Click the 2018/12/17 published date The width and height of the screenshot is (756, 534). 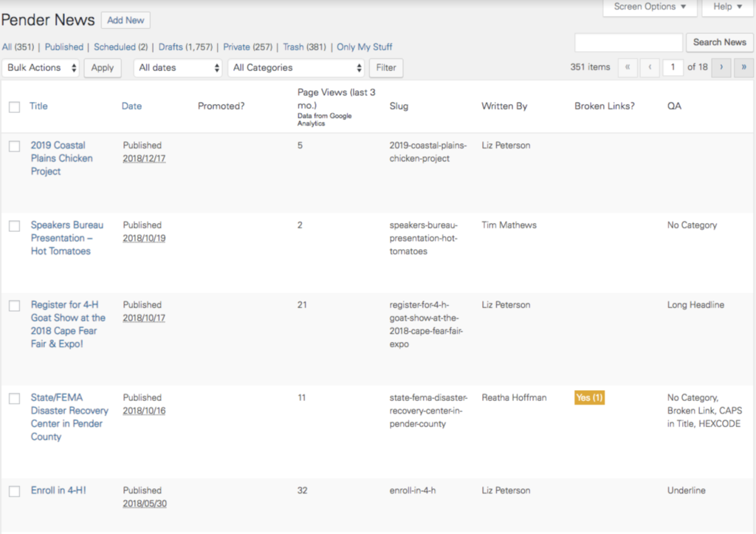coord(144,158)
